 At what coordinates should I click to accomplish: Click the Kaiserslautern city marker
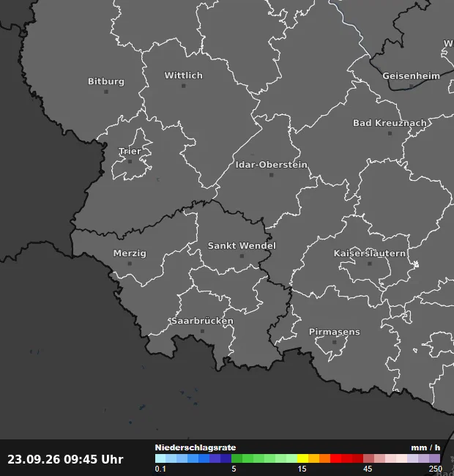click(x=370, y=264)
